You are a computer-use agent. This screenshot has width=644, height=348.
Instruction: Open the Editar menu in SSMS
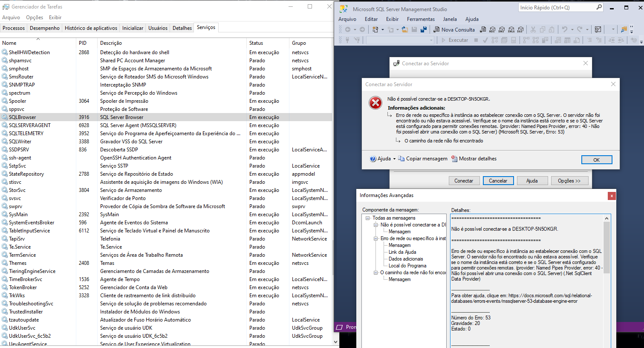[x=371, y=19]
